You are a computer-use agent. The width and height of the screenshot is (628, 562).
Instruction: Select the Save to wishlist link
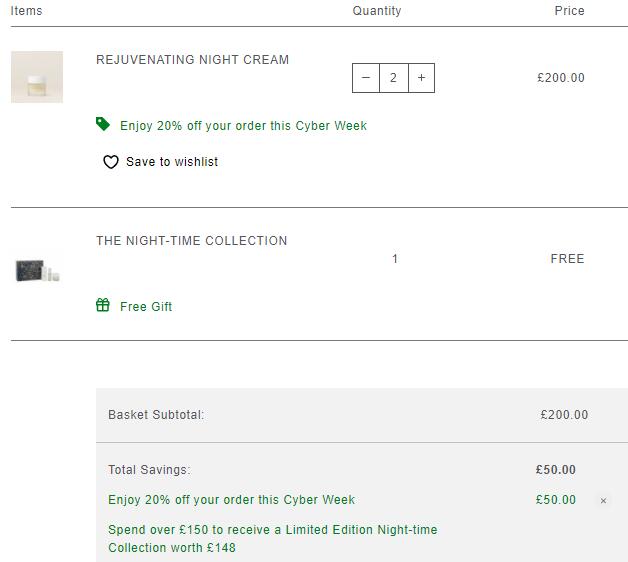click(x=172, y=162)
